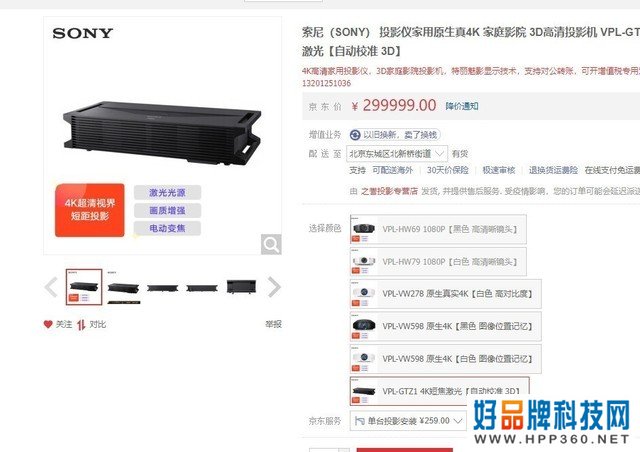Click the SONY logo on product image
640x452 pixels.
(x=82, y=33)
